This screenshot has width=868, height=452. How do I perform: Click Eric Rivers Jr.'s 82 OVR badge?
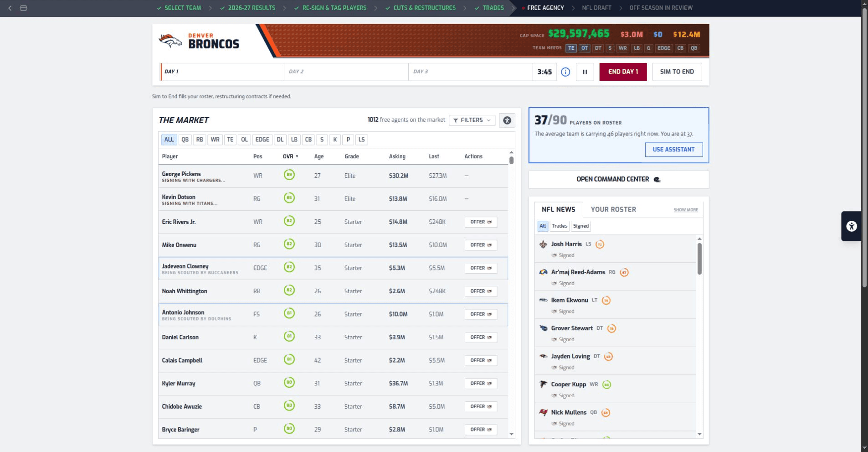289,221
